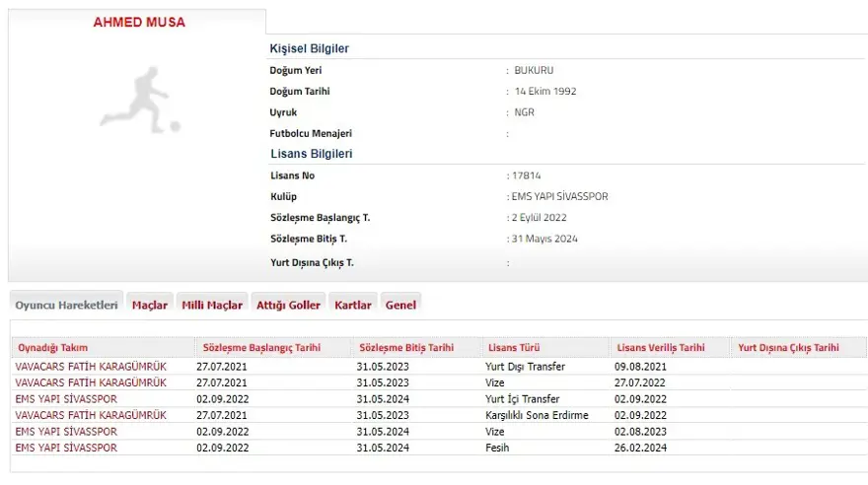
Task: Switch to the Maçlar tab
Action: click(x=150, y=305)
